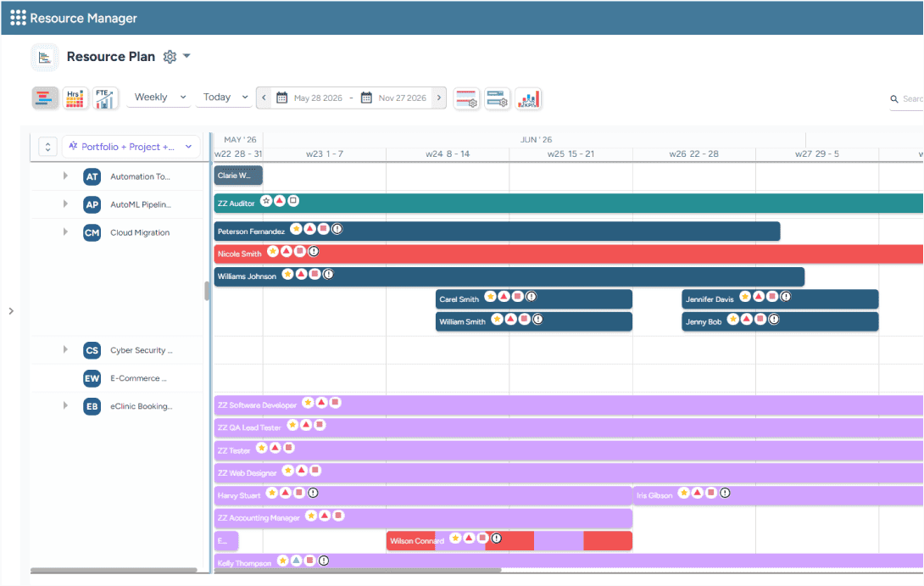Click triangle icon on ZZ QA Lead Tester bar
Screen dimensions: 924x586
[x=306, y=425]
